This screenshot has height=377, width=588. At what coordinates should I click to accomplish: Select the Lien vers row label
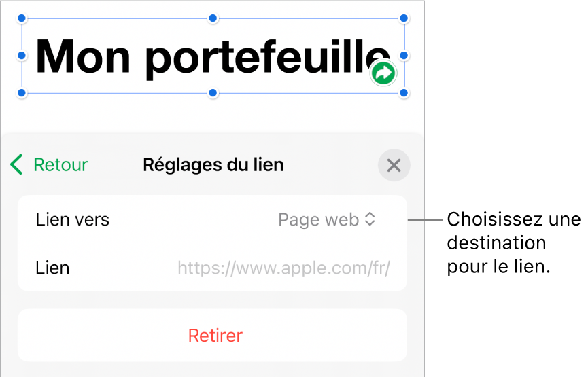point(72,219)
